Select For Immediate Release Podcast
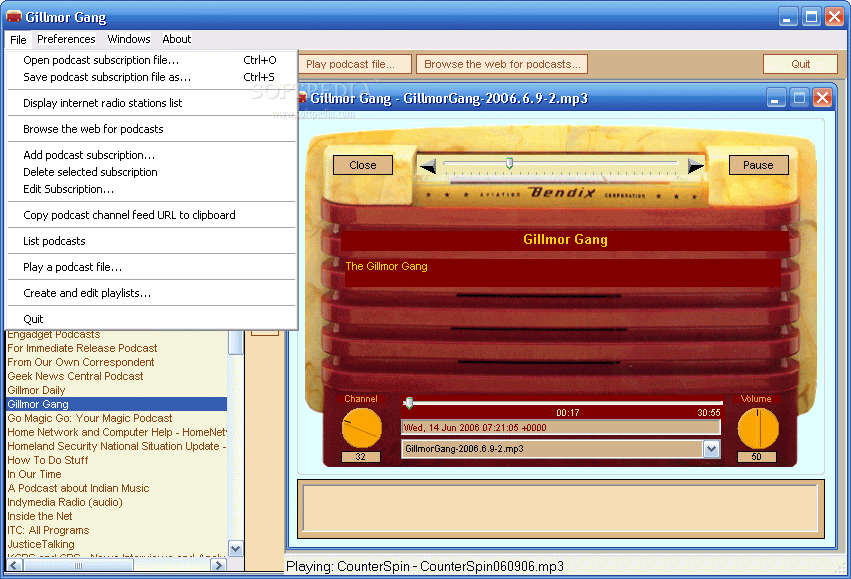The width and height of the screenshot is (851, 579). pos(117,348)
